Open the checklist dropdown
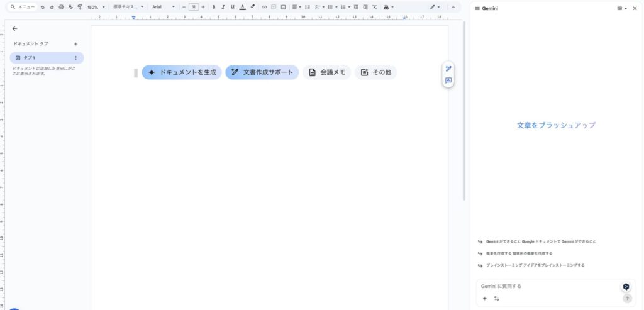This screenshot has height=310, width=644. click(x=319, y=7)
